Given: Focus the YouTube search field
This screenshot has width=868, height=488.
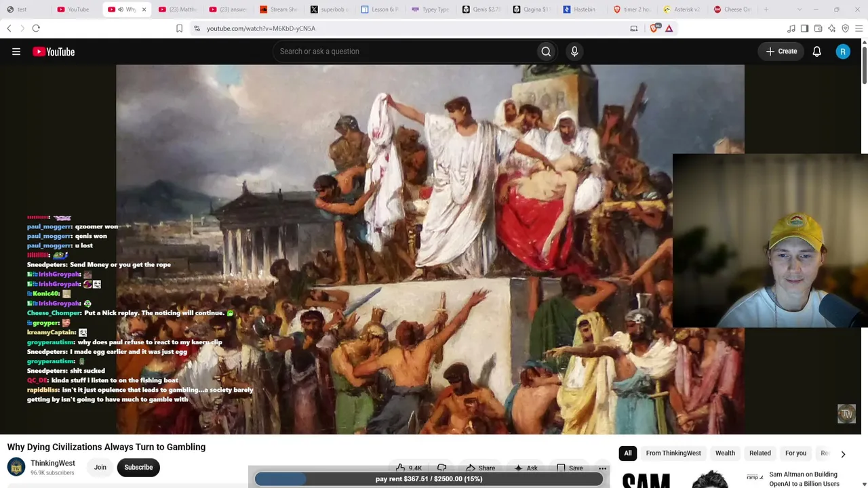Looking at the screenshot, I should (406, 52).
